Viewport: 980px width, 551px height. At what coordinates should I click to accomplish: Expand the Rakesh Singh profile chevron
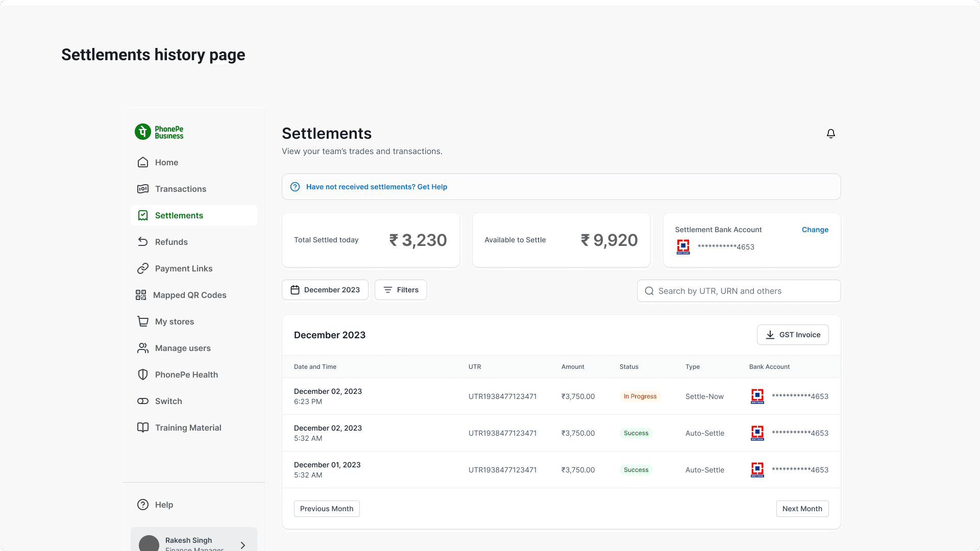(x=243, y=545)
